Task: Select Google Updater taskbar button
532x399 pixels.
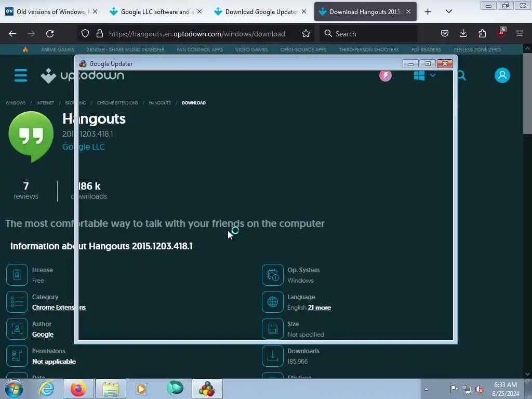Action: [207, 389]
